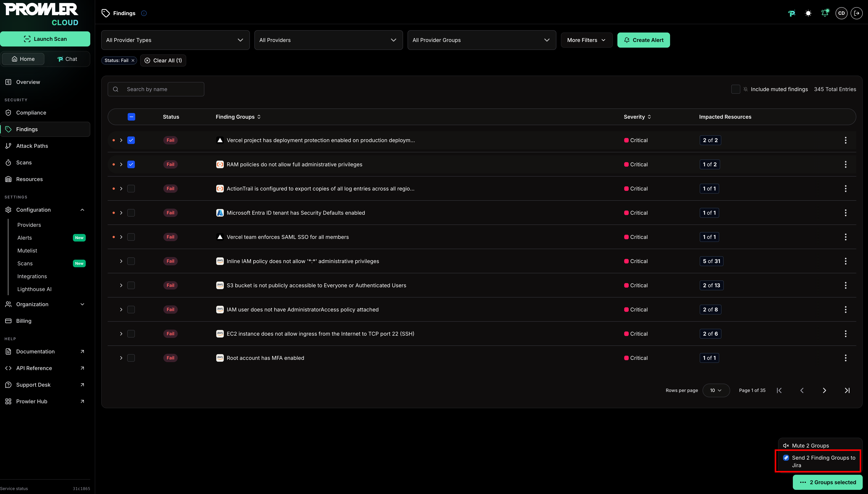This screenshot has height=494, width=868.
Task: Open Mutelist under Configuration
Action: [27, 251]
